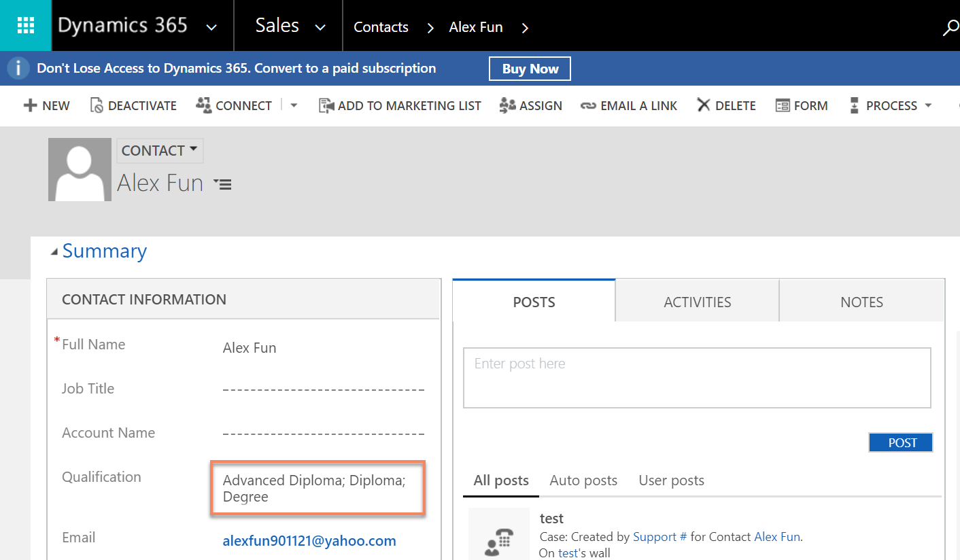Click the search magnifier icon

coord(950,27)
